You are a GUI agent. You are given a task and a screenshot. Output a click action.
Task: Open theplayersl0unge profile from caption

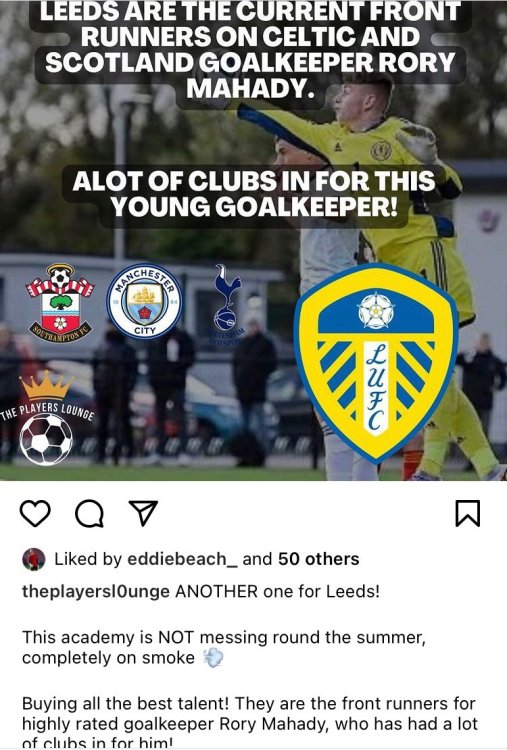point(96,592)
